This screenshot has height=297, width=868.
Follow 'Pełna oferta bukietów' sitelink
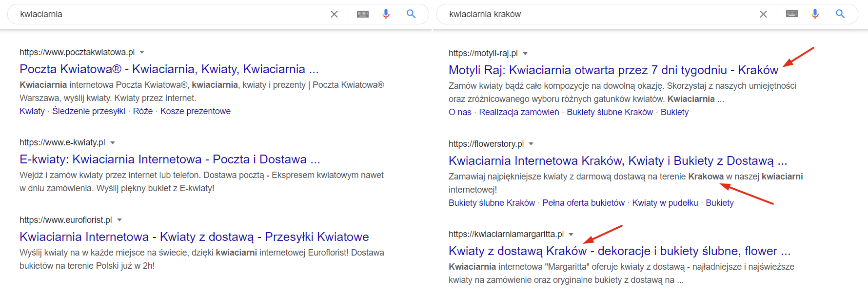tap(583, 203)
